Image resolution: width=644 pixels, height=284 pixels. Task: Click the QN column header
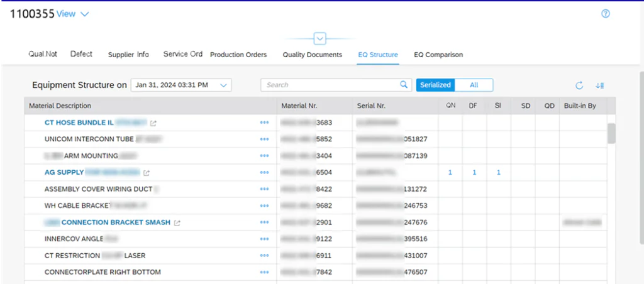click(450, 106)
